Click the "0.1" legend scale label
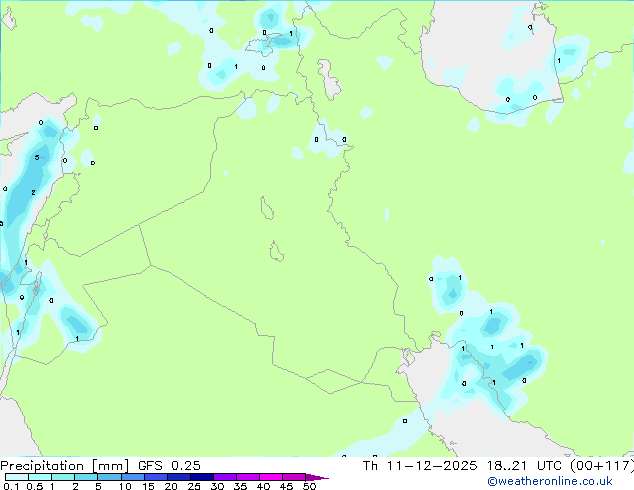This screenshot has width=634, height=490. pyautogui.click(x=12, y=486)
